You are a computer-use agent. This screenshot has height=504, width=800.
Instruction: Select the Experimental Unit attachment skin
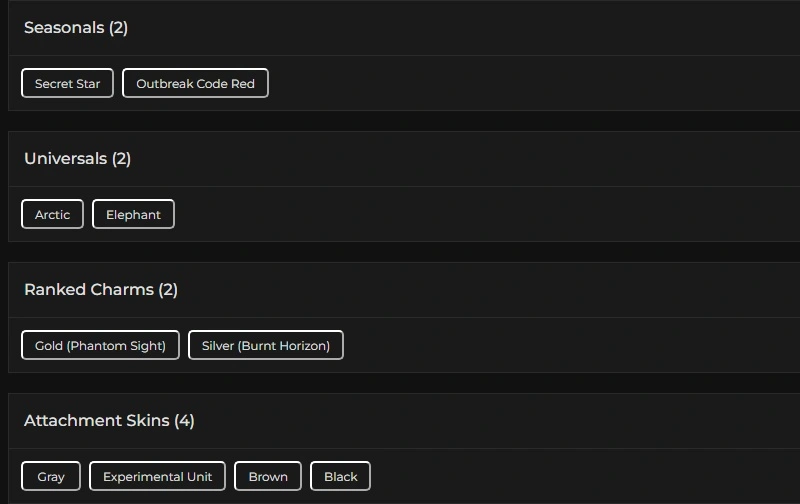click(157, 477)
